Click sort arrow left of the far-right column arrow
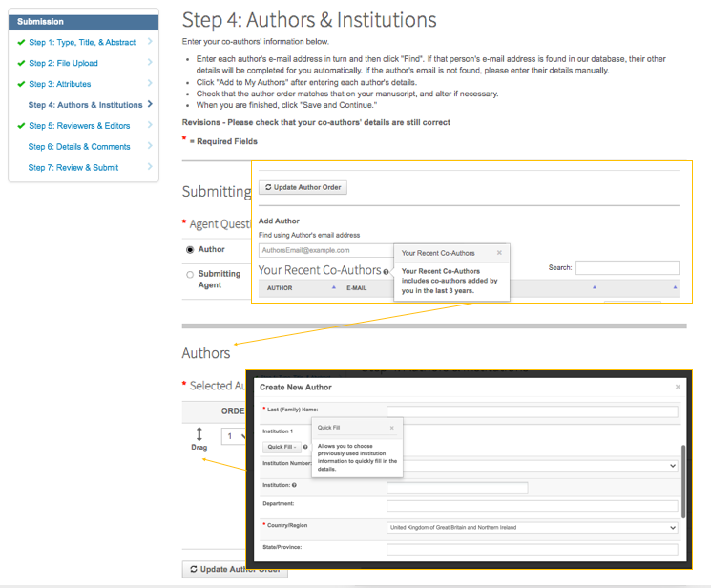 (595, 287)
